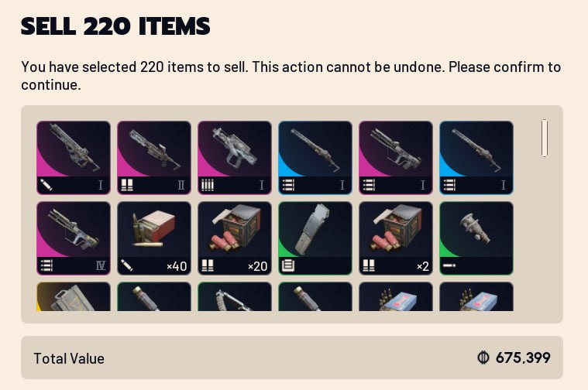Select the green blade-like attachment in third row
Viewport: 588px width, 390px height.
[x=235, y=296]
